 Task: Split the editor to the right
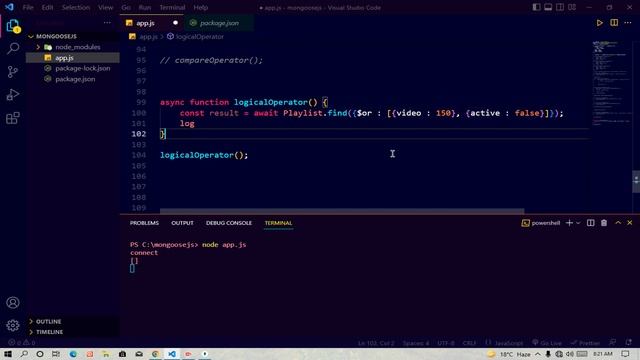(x=614, y=23)
